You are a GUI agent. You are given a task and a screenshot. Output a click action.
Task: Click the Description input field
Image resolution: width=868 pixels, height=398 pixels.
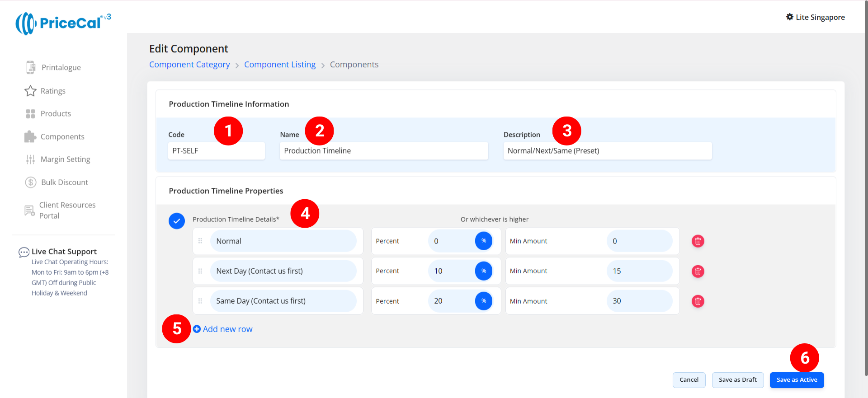tap(607, 151)
